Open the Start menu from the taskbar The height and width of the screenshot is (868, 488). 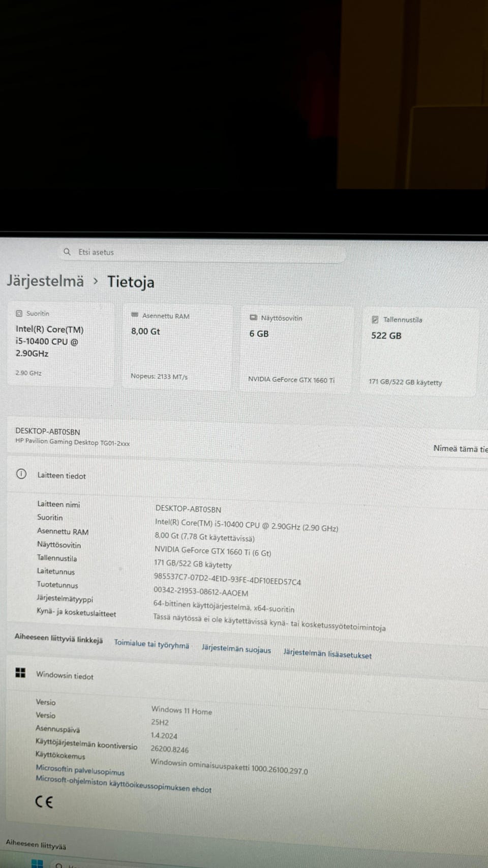[x=37, y=863]
